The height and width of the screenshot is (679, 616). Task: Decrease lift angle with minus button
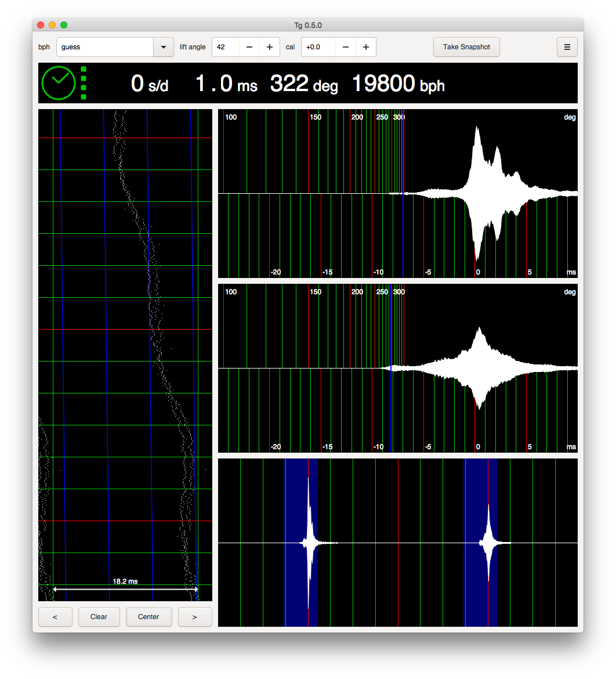[249, 47]
